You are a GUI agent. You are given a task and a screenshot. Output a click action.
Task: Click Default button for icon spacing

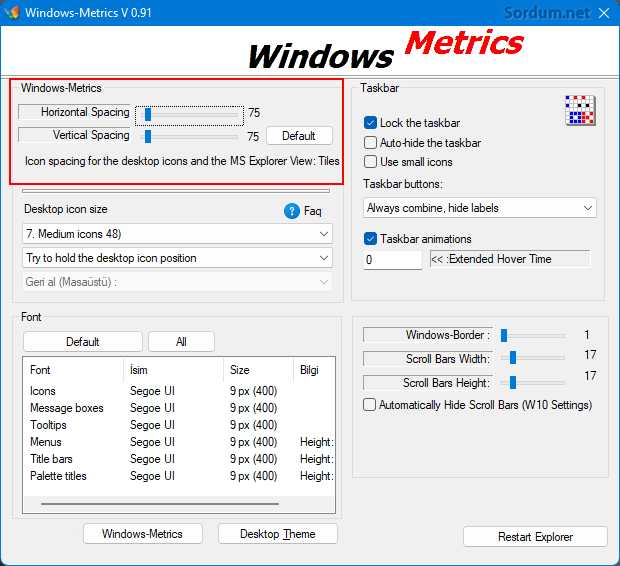(299, 136)
